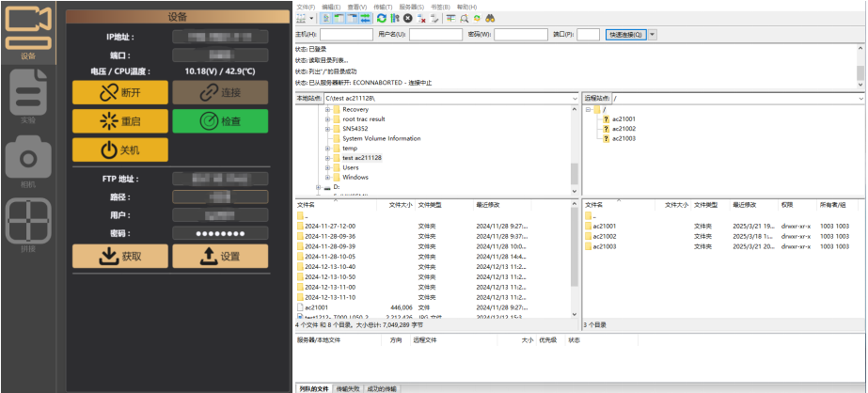Click the green 检查 button
The height and width of the screenshot is (393, 868).
(220, 121)
